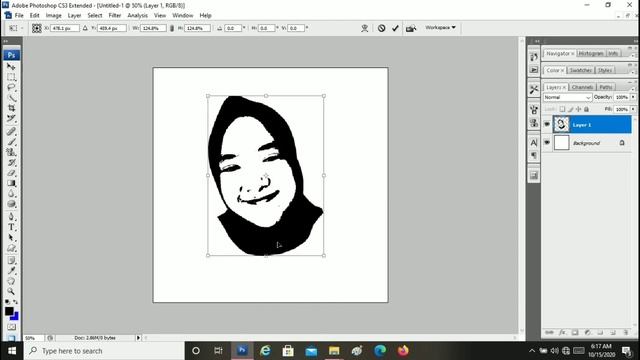Collapse the toolbox using its top arrows
Image resolution: width=640 pixels, height=360 pixels.
(x=6, y=41)
